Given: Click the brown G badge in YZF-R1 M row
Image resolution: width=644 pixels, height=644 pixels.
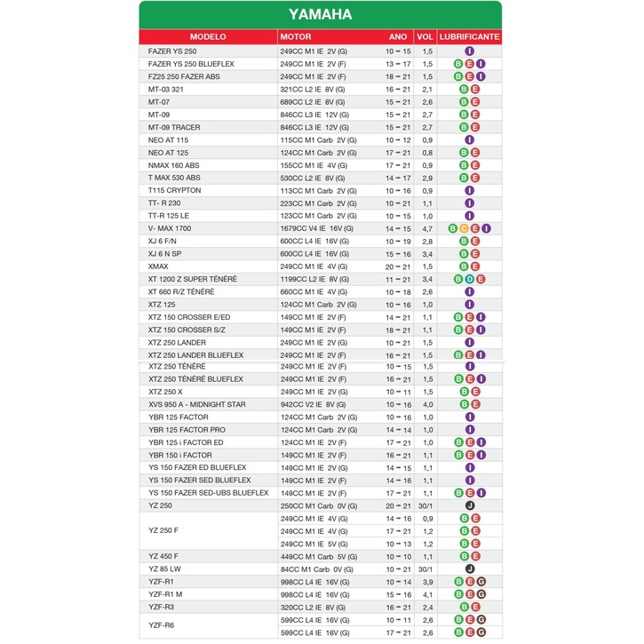Looking at the screenshot, I should tap(481, 594).
